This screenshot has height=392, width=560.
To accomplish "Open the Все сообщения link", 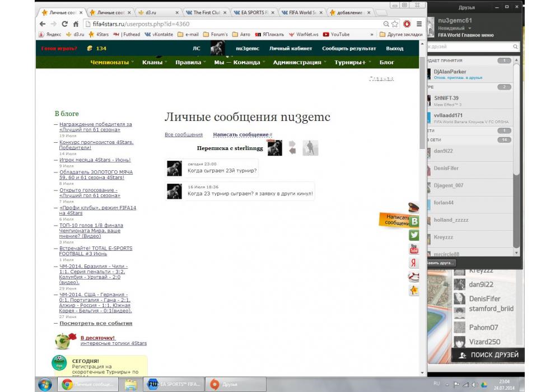I will tap(184, 134).
